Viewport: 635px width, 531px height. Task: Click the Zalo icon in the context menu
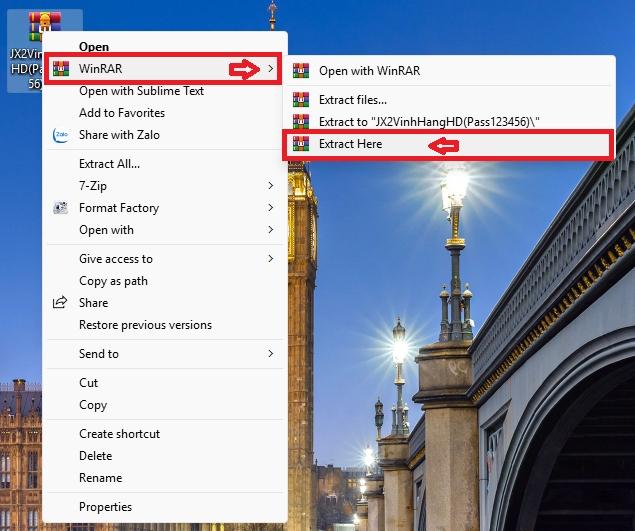pyautogui.click(x=60, y=135)
